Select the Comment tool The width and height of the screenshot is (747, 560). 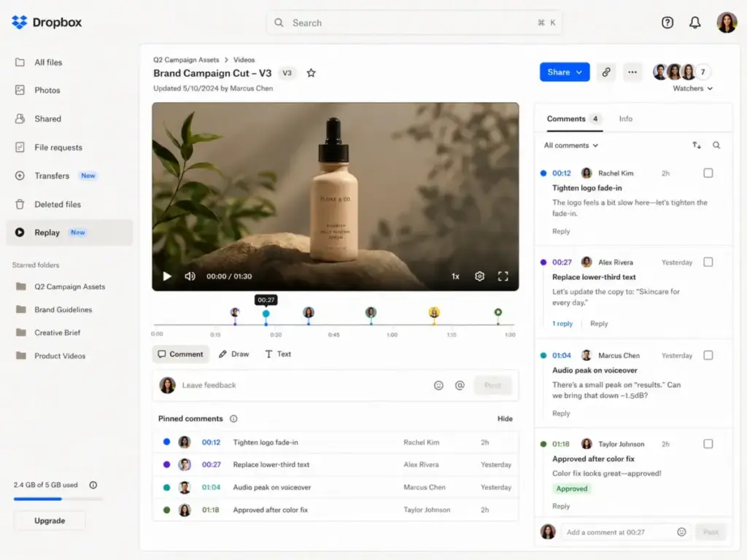click(181, 354)
